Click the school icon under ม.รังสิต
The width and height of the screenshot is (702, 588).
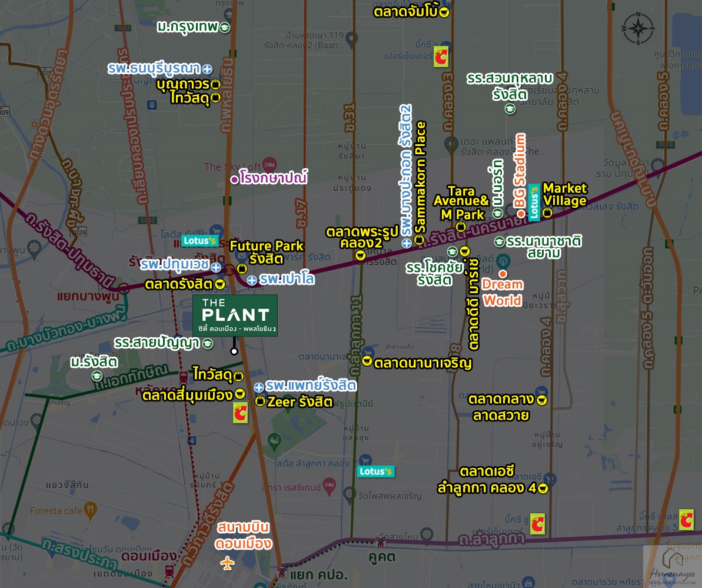(x=97, y=376)
